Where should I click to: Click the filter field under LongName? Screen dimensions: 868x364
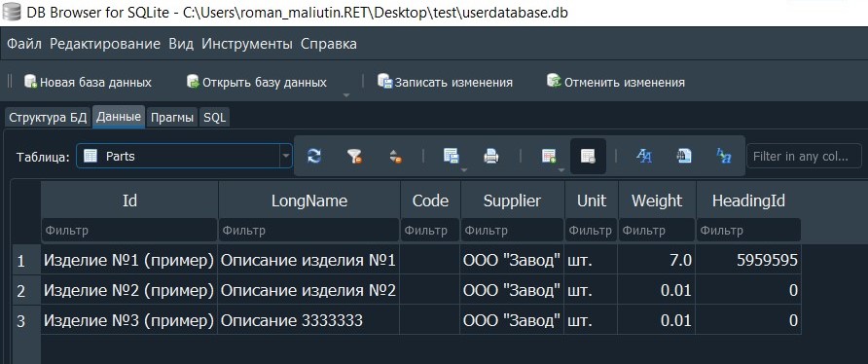click(x=308, y=231)
